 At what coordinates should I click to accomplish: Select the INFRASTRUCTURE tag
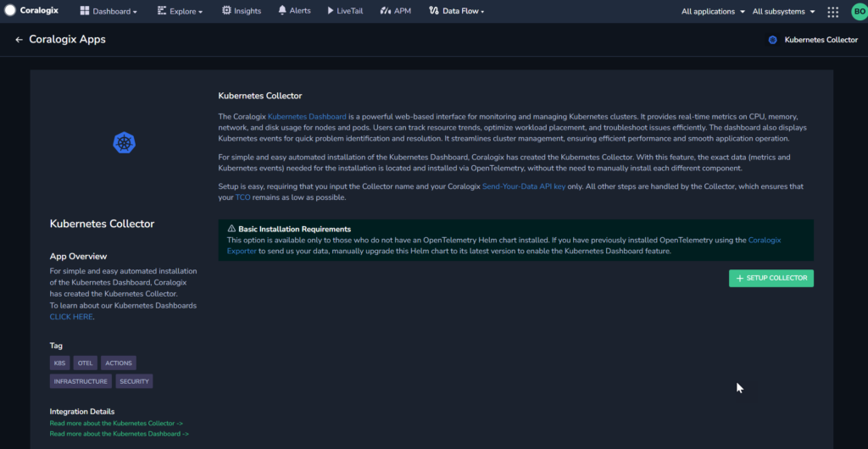click(81, 381)
